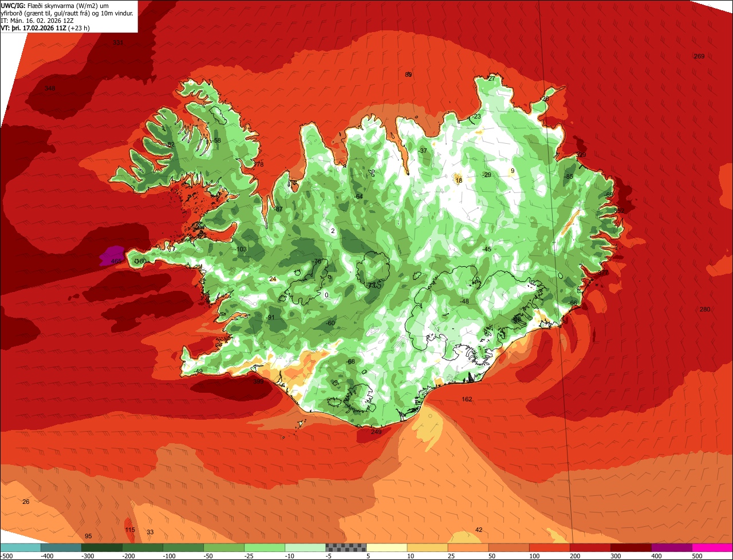Click the map value '-76'
Image resolution: width=733 pixels, height=560 pixels.
tap(316, 262)
